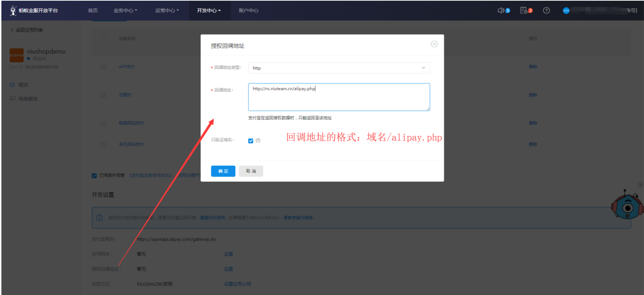Click the 取消 button
The width and height of the screenshot is (644, 295).
251,171
